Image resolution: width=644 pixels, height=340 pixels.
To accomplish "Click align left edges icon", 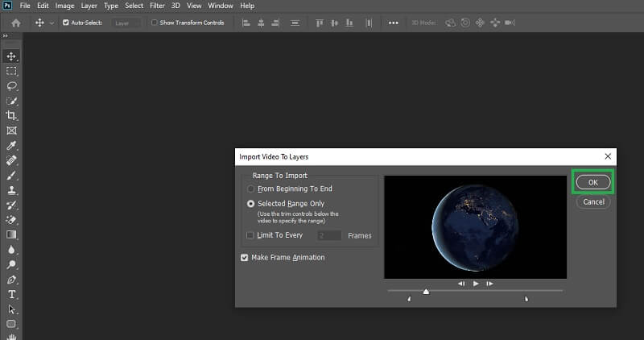I will [x=246, y=23].
